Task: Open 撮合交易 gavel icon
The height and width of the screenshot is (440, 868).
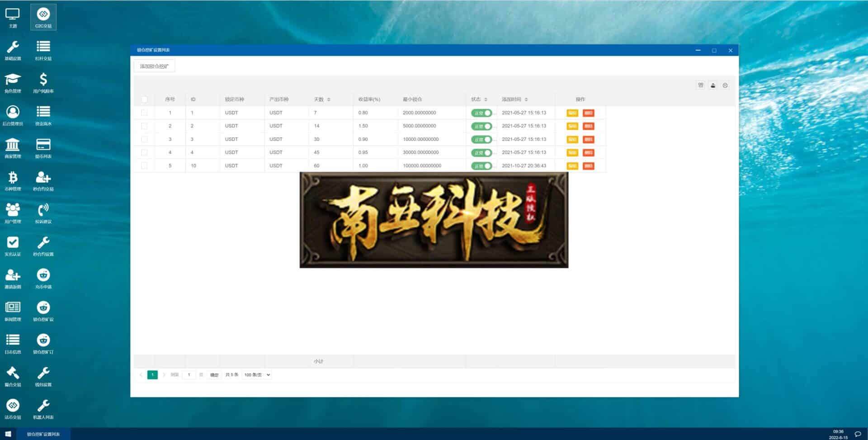Action: (13, 376)
